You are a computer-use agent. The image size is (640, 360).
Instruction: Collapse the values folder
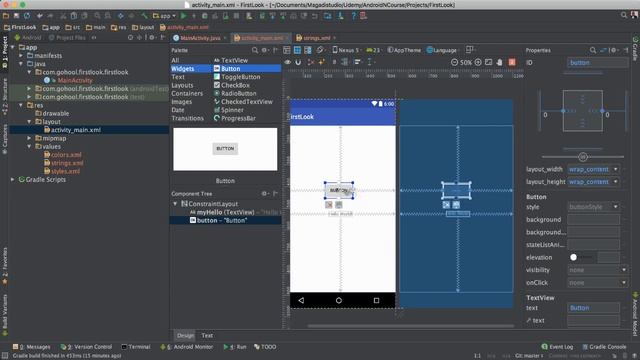click(29, 147)
